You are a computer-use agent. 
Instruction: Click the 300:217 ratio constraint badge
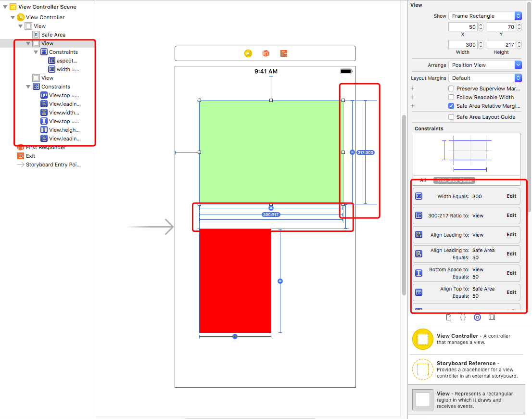click(x=271, y=215)
